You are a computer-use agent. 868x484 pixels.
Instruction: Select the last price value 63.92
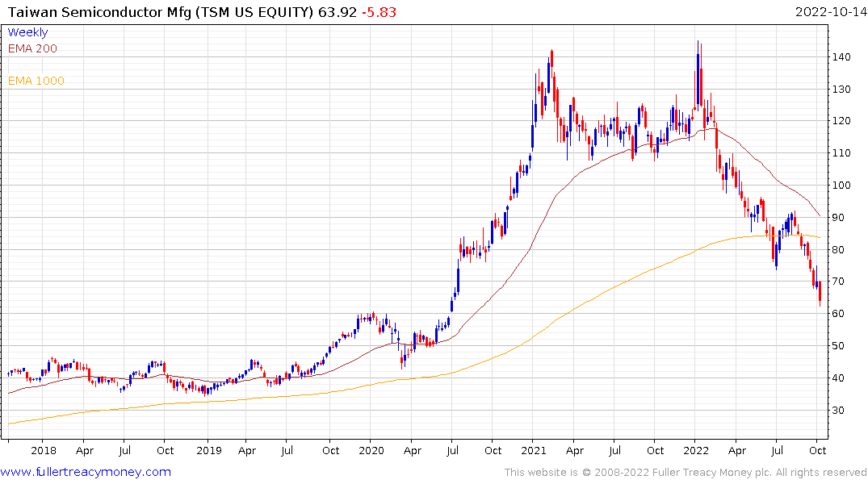point(338,12)
